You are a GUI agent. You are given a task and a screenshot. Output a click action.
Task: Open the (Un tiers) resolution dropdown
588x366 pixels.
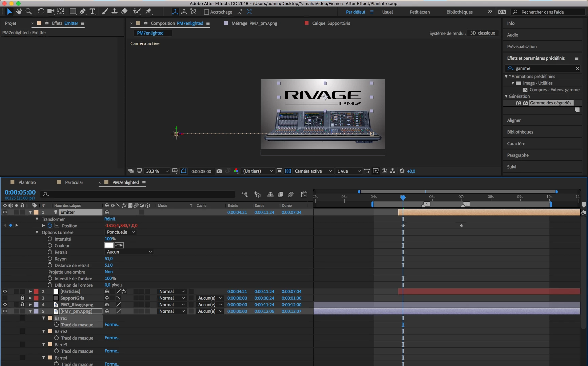tap(258, 171)
